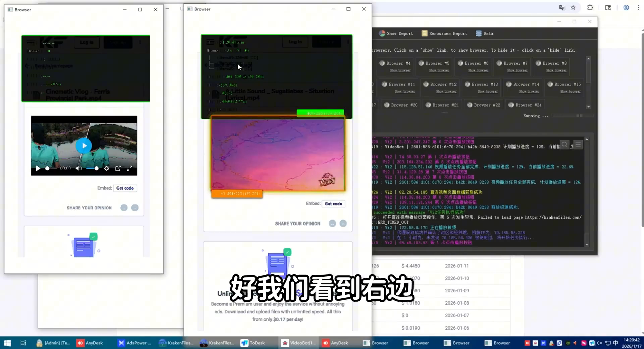This screenshot has height=349, width=644.
Task: Open hamburger menu in left Browser window
Action: point(31,42)
